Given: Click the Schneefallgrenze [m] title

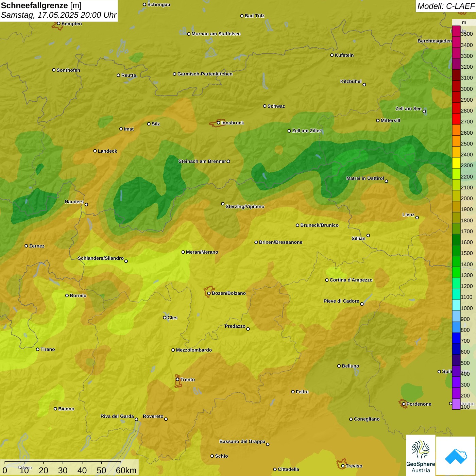Looking at the screenshot, I should pos(41,5).
